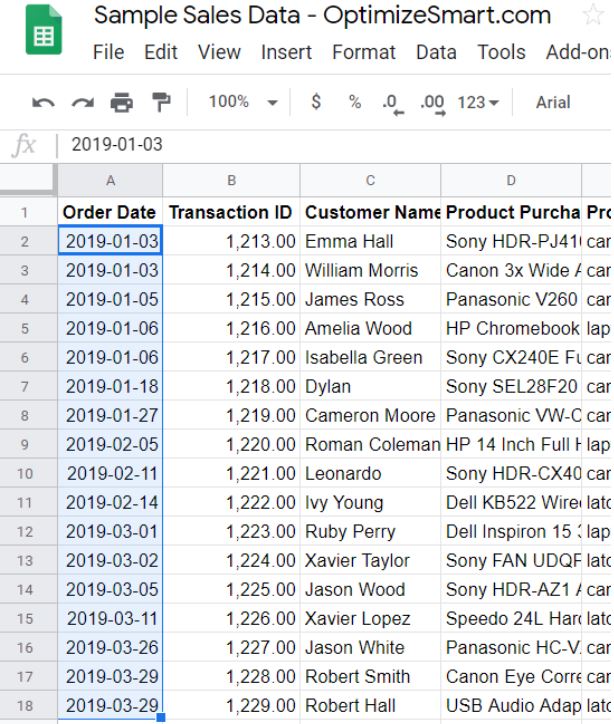Open the Tools menu
The height and width of the screenshot is (724, 614).
[x=501, y=52]
